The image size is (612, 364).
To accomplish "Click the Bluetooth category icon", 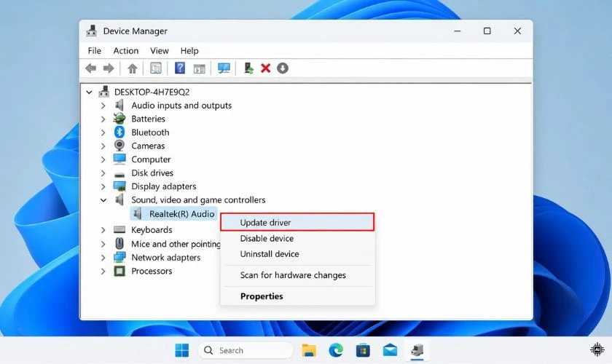I will coord(119,132).
